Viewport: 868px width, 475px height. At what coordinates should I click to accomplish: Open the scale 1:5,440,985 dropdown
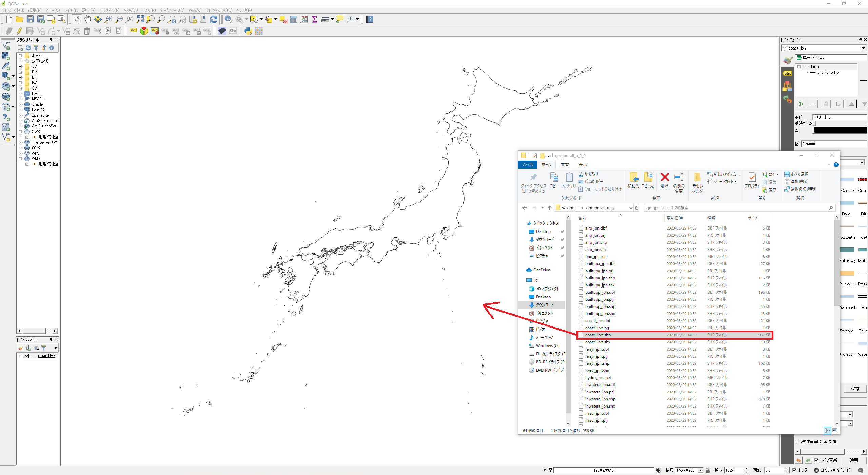700,470
